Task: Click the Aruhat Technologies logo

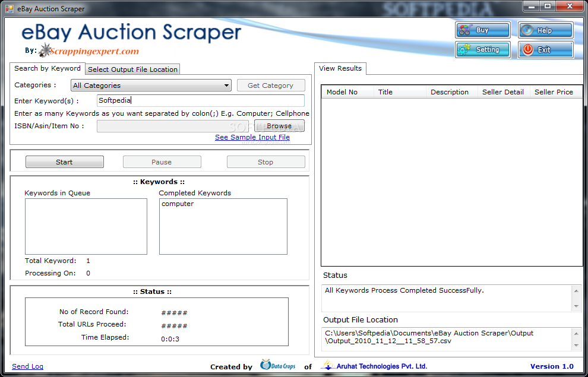Action: pos(328,365)
